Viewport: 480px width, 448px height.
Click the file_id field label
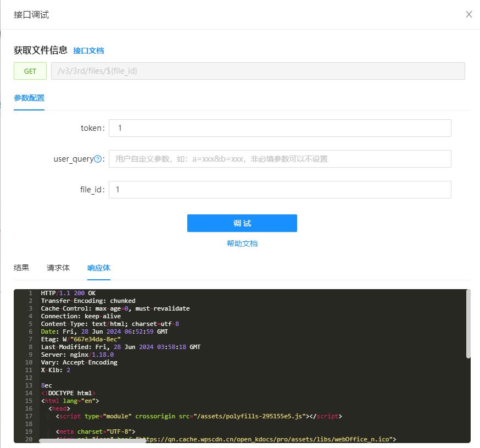92,190
